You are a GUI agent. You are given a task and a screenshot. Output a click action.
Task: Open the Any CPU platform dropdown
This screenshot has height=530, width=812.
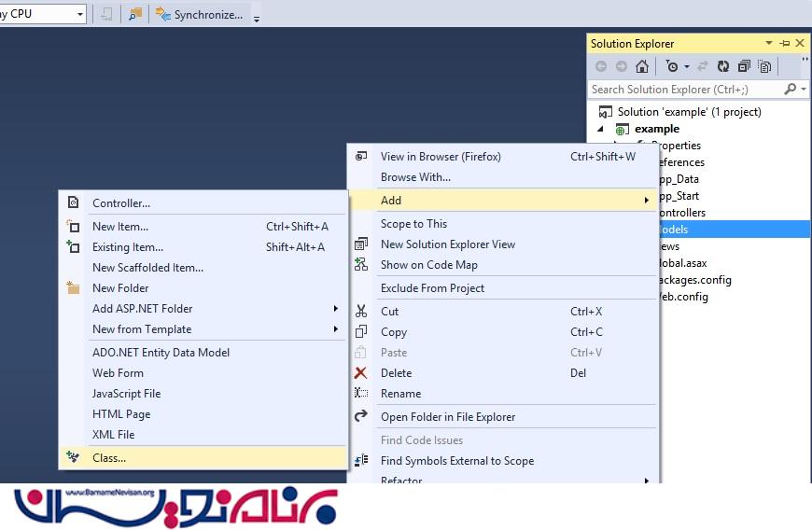pyautogui.click(x=80, y=14)
